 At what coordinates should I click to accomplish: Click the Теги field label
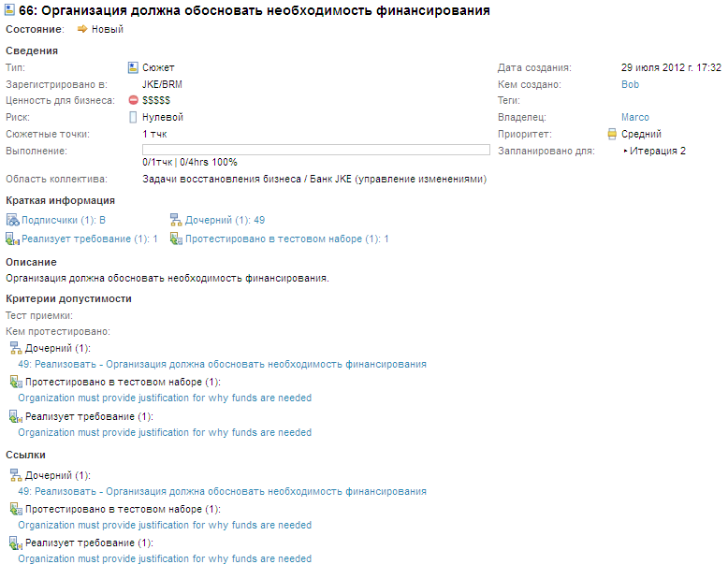(509, 100)
